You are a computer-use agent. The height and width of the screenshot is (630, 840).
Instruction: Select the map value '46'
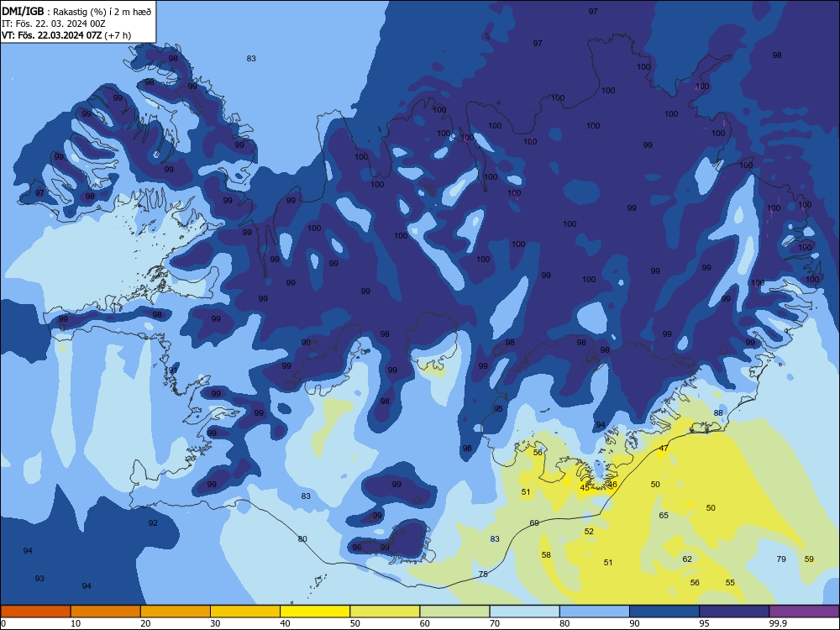[613, 485]
